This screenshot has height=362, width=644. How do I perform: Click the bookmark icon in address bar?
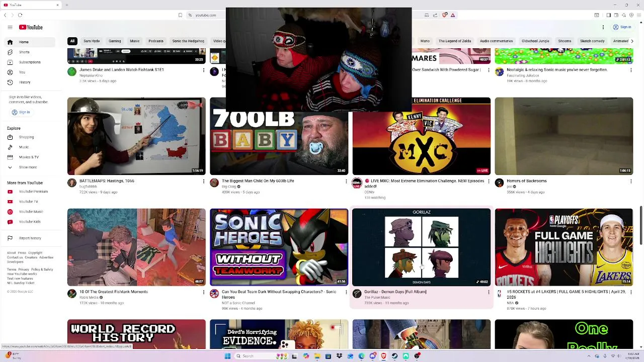click(180, 15)
